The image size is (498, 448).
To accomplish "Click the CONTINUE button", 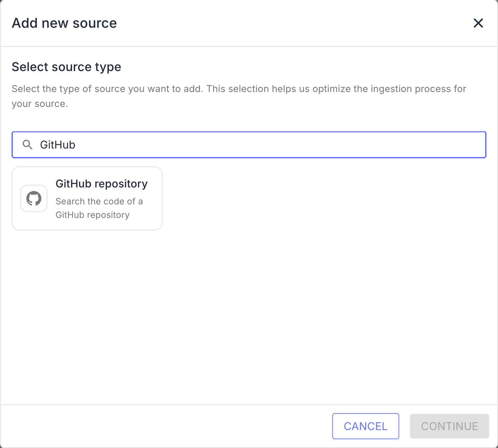I will point(450,426).
